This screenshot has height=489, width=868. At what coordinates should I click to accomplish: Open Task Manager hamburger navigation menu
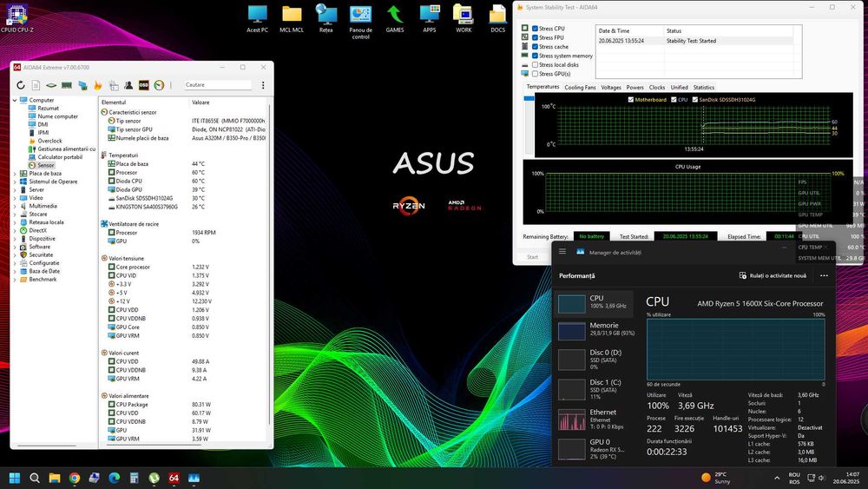click(x=562, y=251)
